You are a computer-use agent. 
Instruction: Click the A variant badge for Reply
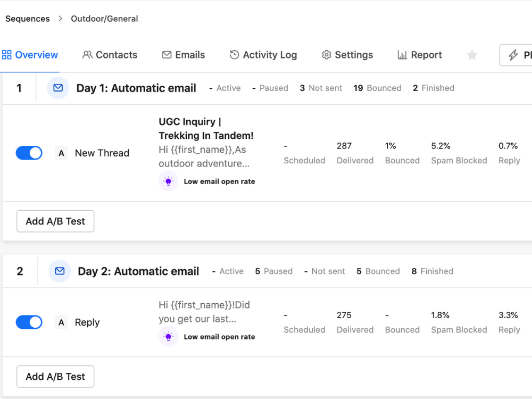click(x=61, y=322)
